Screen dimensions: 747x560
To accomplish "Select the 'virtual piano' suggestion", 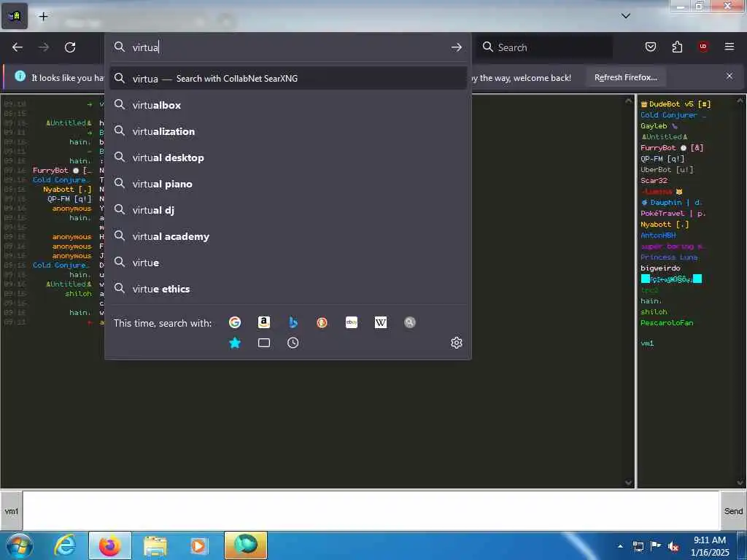I will tap(288, 183).
